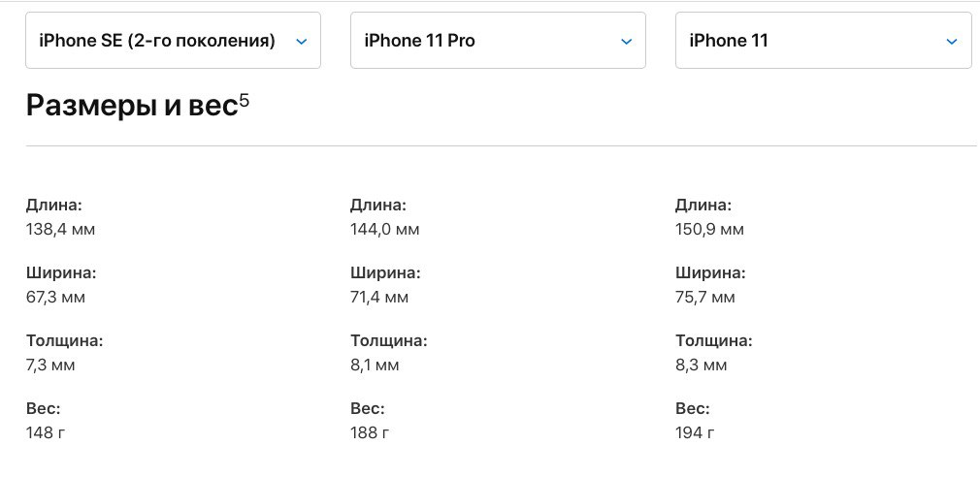Screen dimensions: 980x477
Task: Select the 150,9 мм length value
Action: click(x=709, y=230)
